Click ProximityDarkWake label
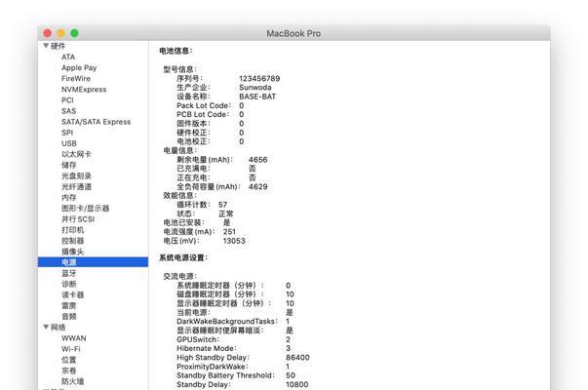This screenshot has height=390, width=588. point(213,367)
